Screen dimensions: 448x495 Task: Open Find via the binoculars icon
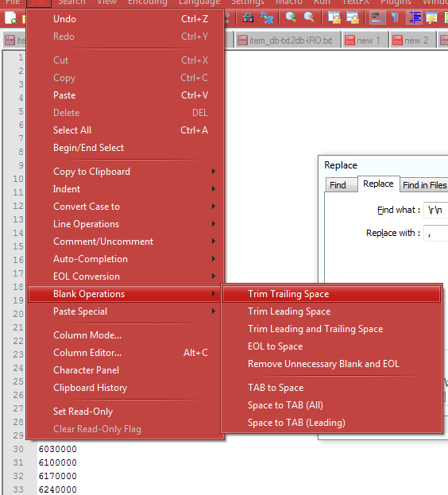(x=249, y=17)
